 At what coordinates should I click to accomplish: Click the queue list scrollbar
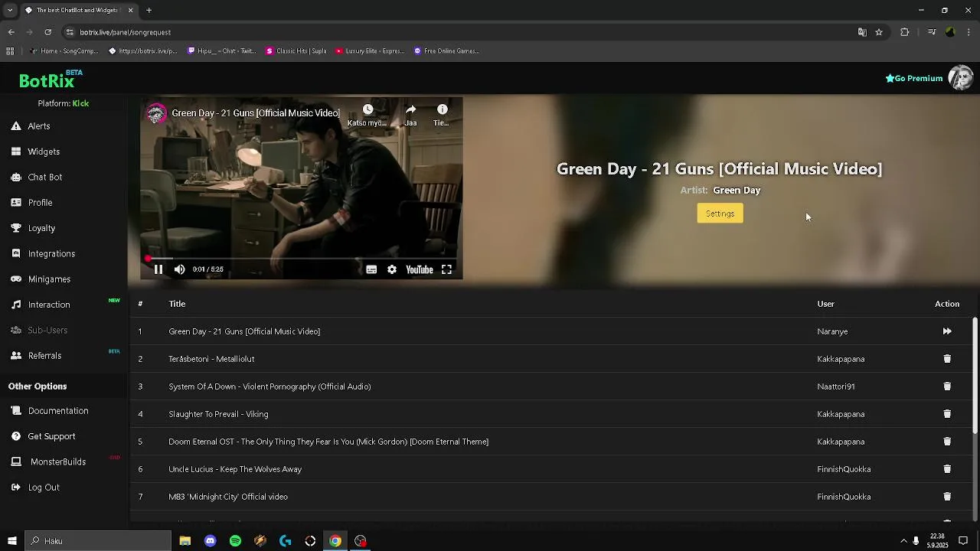(x=975, y=375)
